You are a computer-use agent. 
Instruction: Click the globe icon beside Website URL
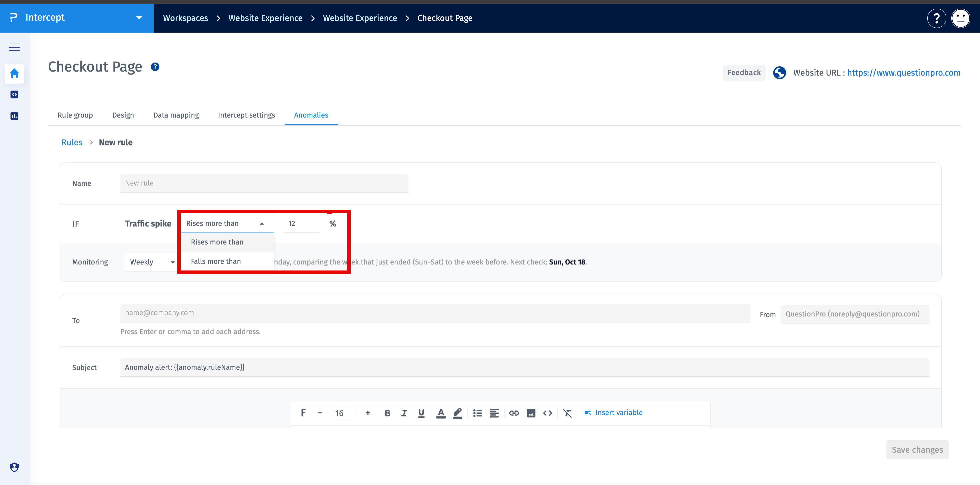[779, 73]
